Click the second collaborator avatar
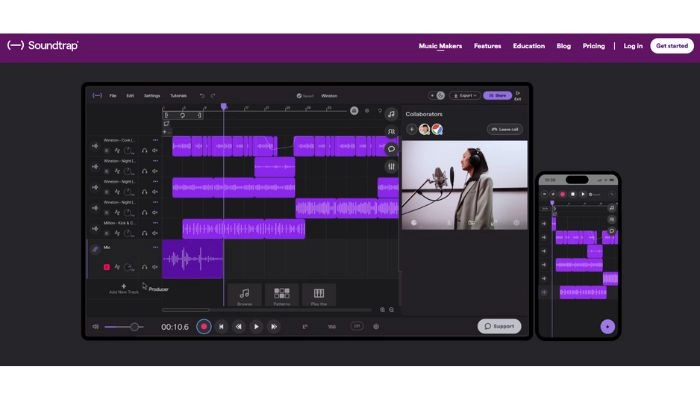 (x=437, y=129)
